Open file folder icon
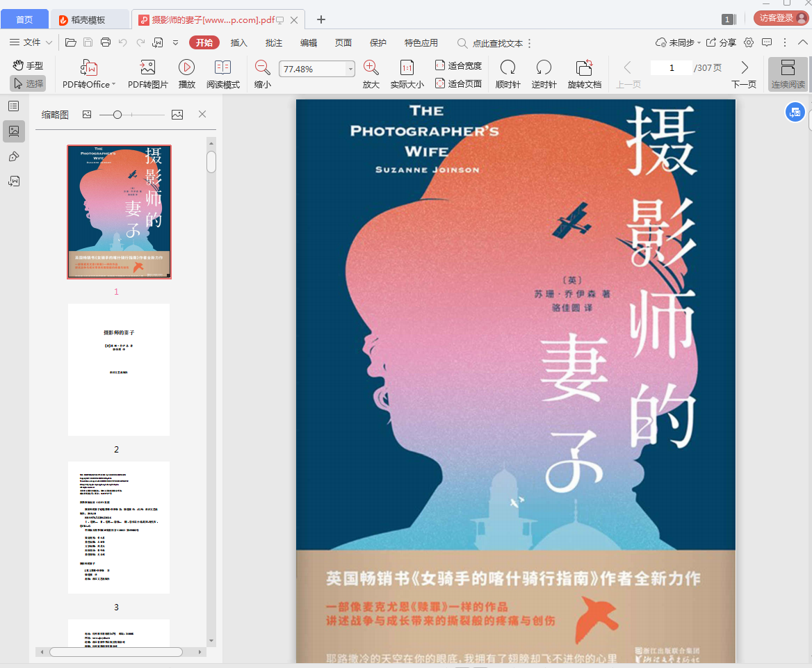The height and width of the screenshot is (668, 812). pyautogui.click(x=71, y=42)
